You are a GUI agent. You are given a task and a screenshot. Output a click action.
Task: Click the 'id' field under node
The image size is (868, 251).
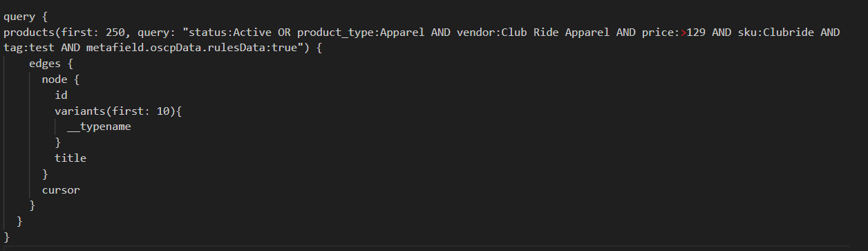point(61,95)
